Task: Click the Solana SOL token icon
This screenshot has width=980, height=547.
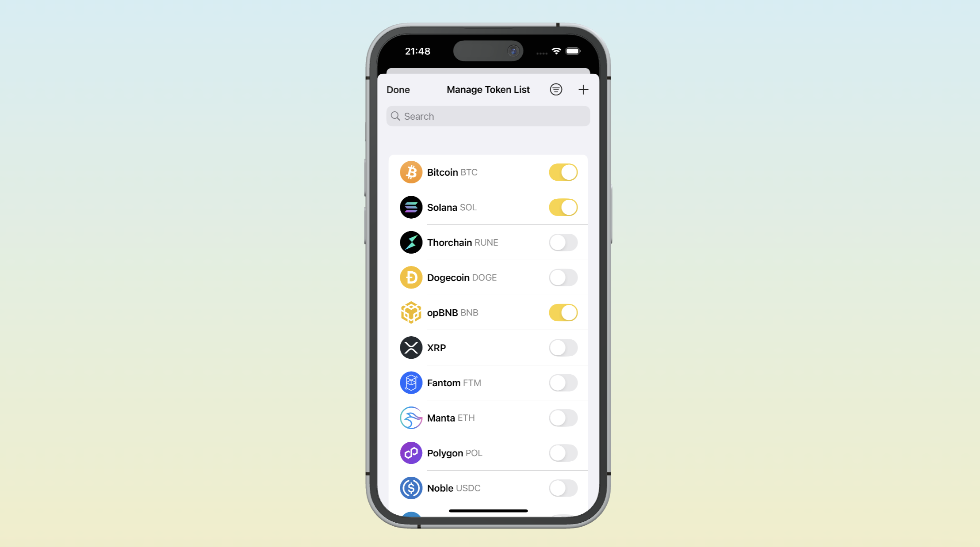Action: (410, 207)
